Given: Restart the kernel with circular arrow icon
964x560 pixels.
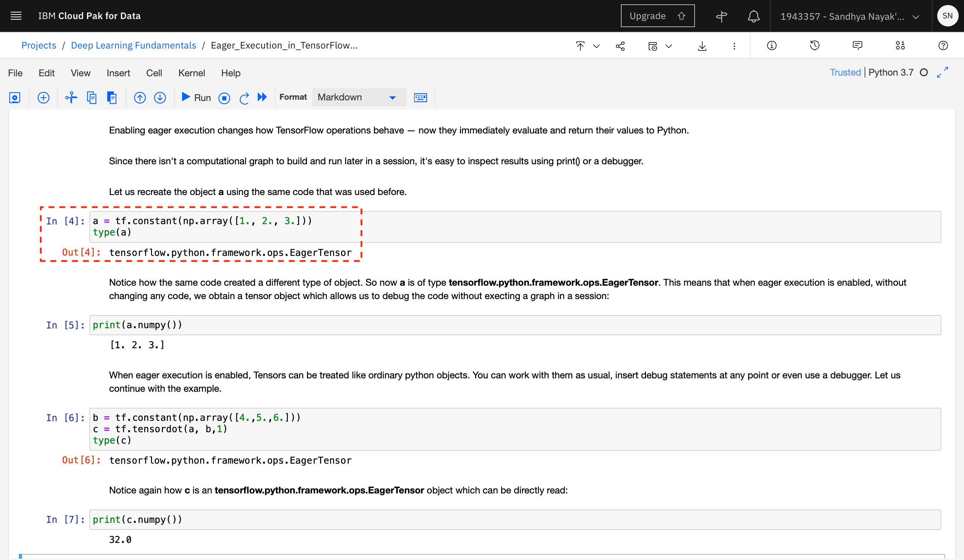Looking at the screenshot, I should pyautogui.click(x=244, y=98).
